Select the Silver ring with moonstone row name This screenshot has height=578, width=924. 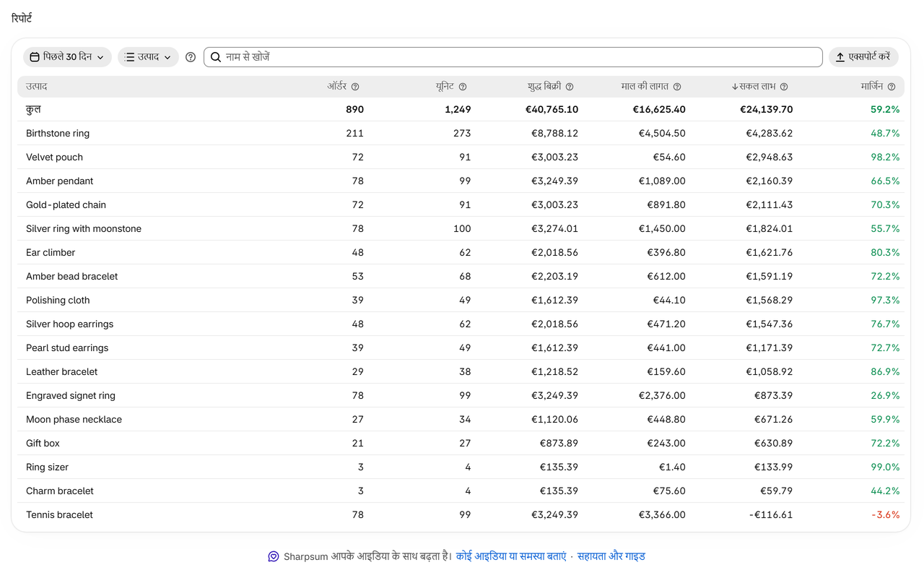pyautogui.click(x=84, y=228)
